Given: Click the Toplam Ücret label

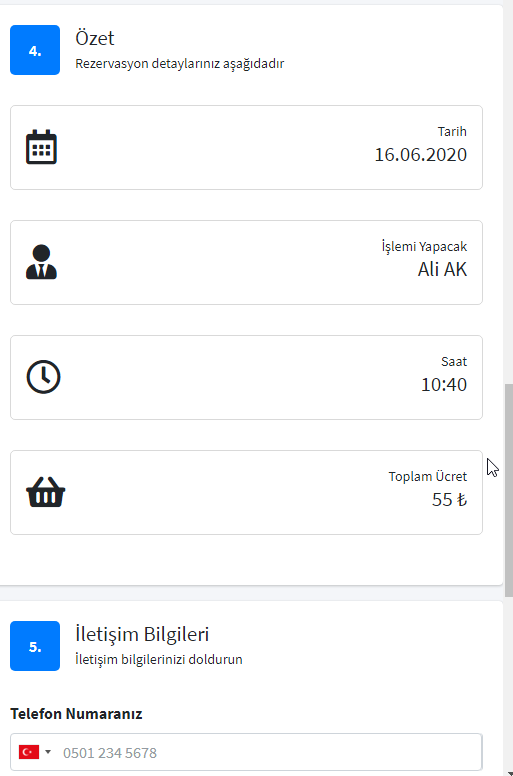Looking at the screenshot, I should pos(427,476).
